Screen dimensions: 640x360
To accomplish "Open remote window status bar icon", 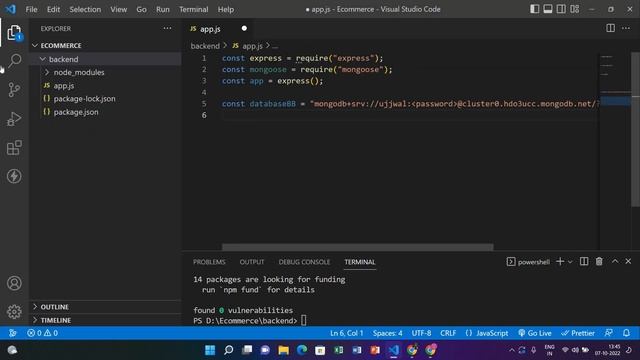I will coord(12,333).
